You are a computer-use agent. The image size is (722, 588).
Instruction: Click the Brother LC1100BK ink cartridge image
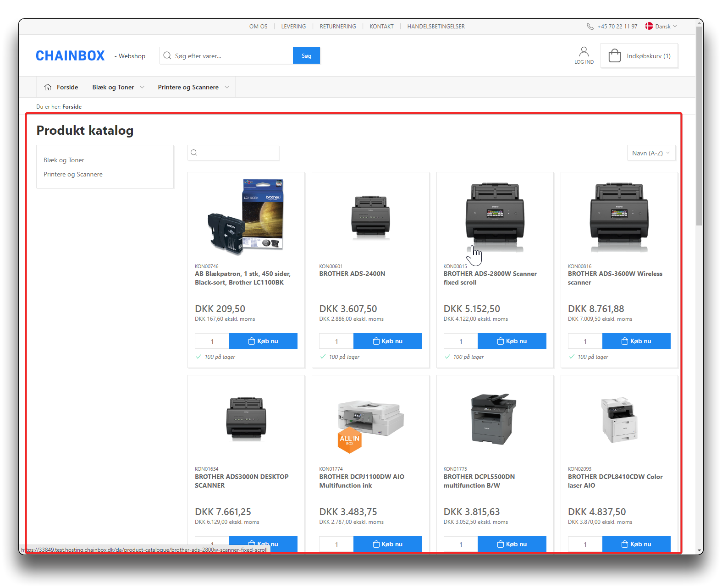(x=246, y=214)
